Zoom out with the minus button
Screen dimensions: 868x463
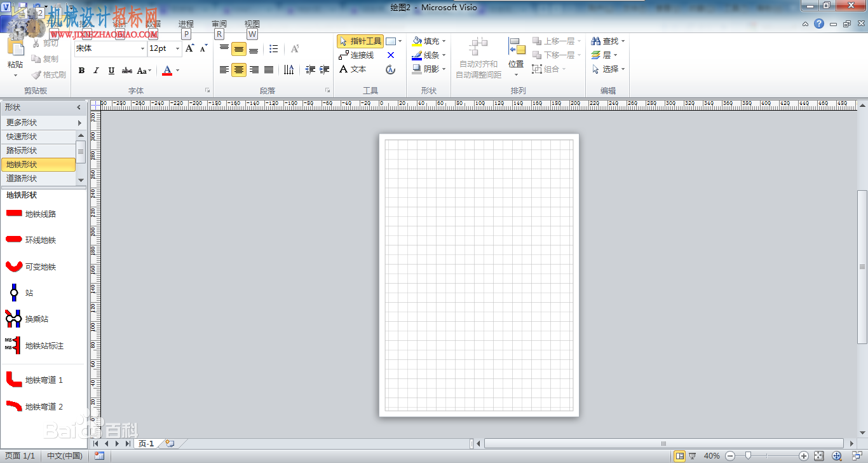[x=730, y=455]
